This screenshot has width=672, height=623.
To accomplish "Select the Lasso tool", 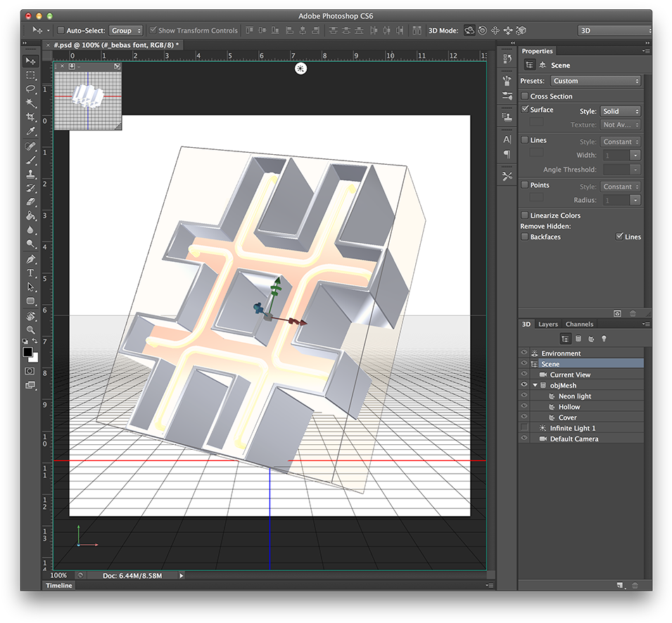I will click(30, 89).
